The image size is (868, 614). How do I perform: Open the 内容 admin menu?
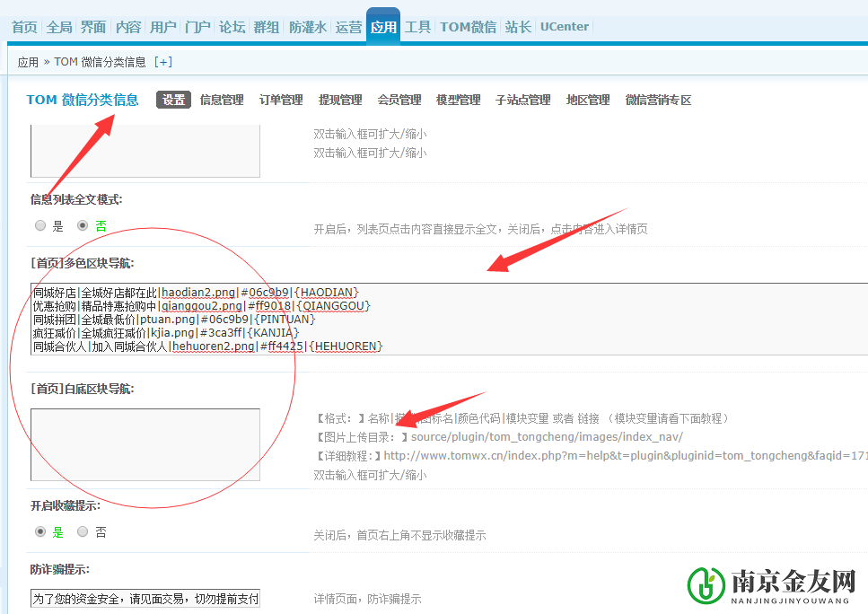(x=128, y=27)
